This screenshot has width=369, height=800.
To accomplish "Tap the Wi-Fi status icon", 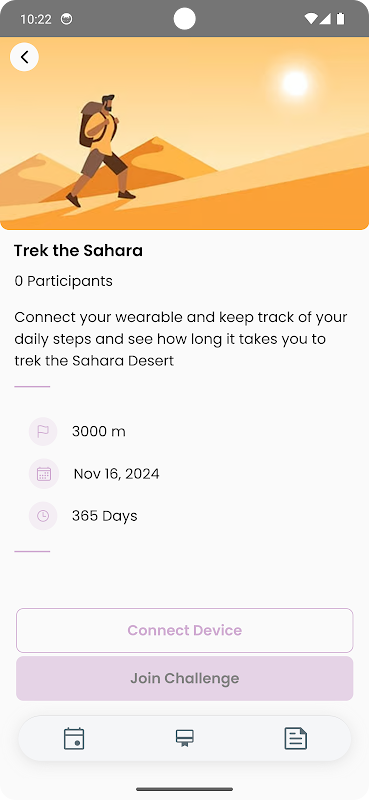I will [x=310, y=19].
